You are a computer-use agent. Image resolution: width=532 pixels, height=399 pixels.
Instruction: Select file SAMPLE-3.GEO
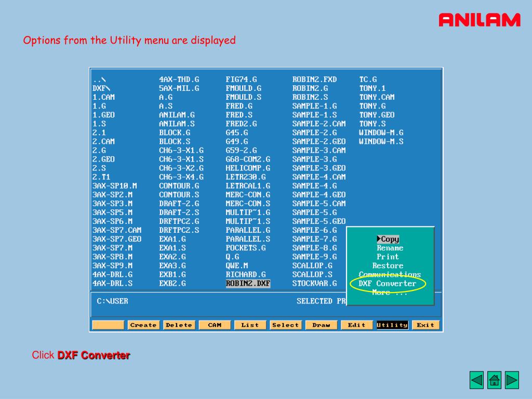(319, 168)
